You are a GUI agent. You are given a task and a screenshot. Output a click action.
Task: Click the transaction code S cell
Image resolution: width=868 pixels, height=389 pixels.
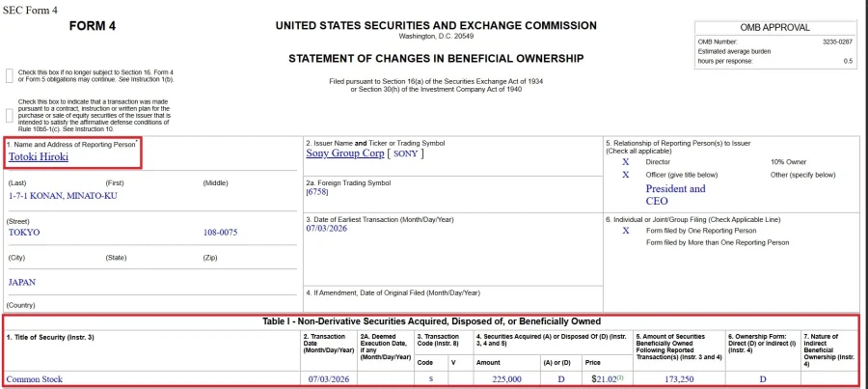(431, 379)
